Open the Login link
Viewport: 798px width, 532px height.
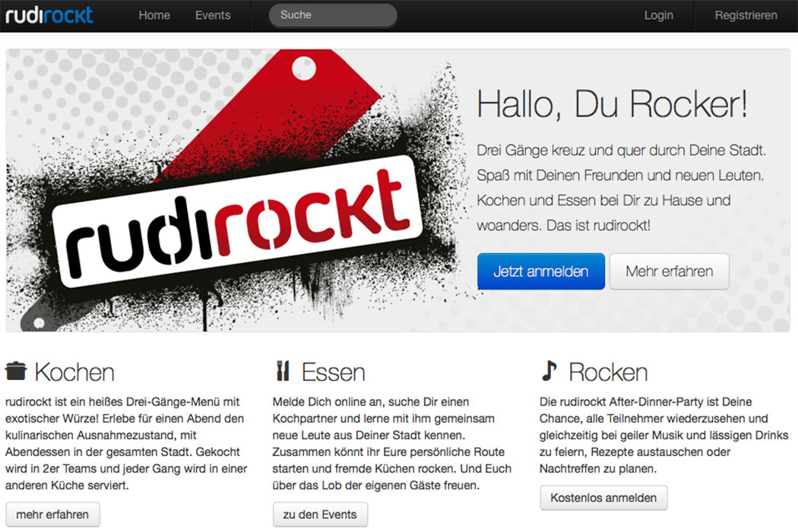659,15
